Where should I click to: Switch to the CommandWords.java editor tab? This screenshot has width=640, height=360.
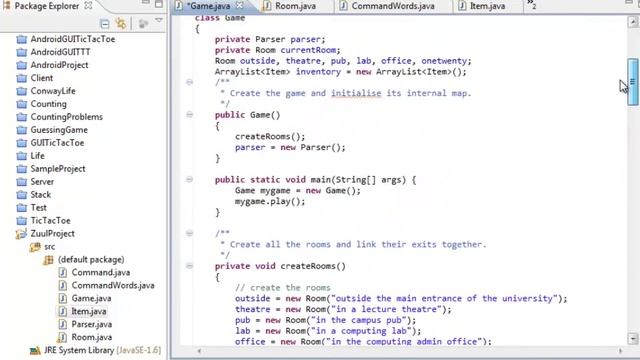pos(393,6)
